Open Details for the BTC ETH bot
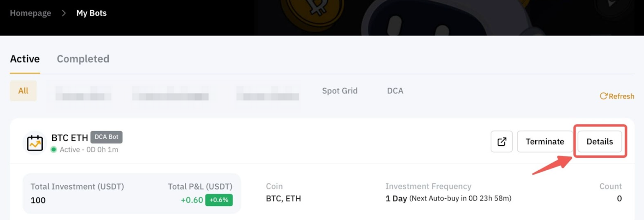 [599, 142]
